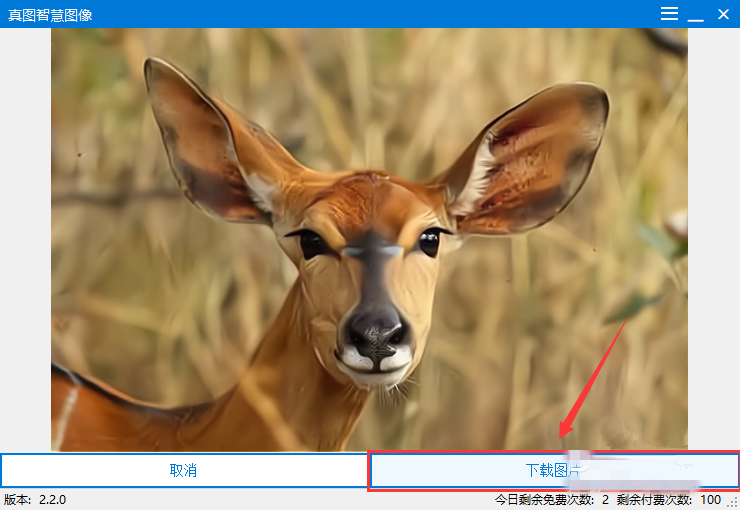Screen dimensions: 740x510
Task: Click the 真图智慧图像 window title
Action: pyautogui.click(x=50, y=15)
